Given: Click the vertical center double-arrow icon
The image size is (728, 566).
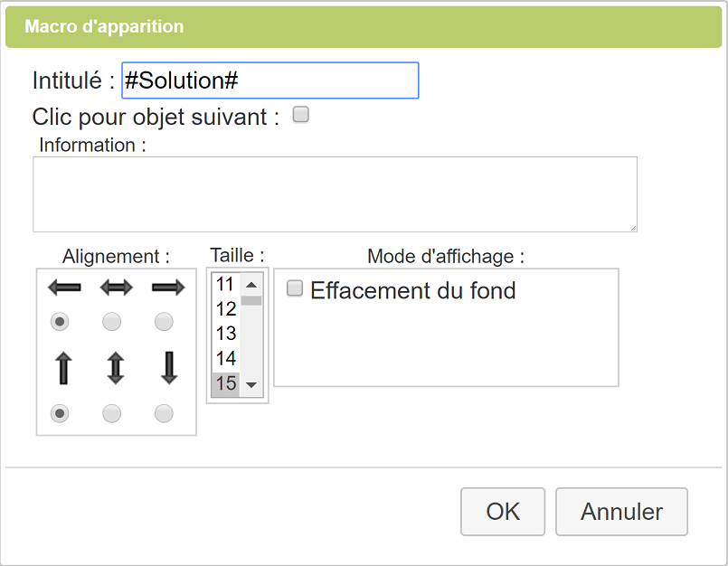Looking at the screenshot, I should [116, 369].
